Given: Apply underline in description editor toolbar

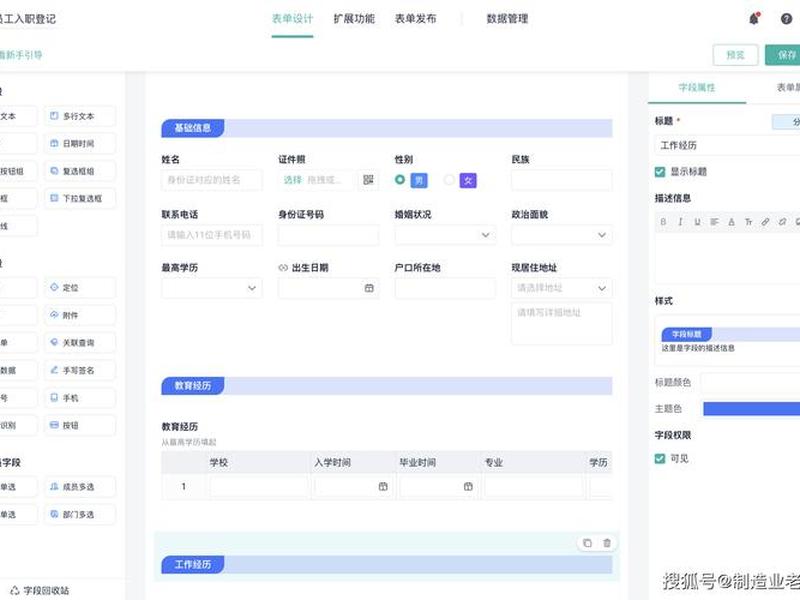Looking at the screenshot, I should point(697,222).
